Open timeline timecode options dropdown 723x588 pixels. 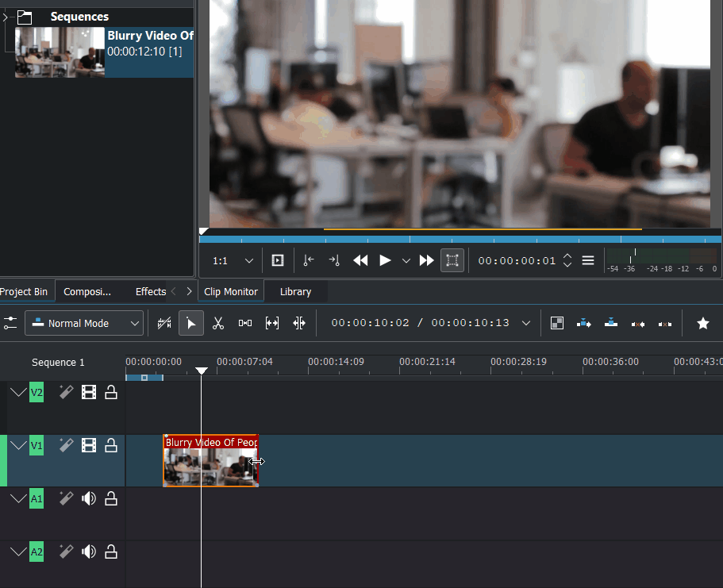526,323
